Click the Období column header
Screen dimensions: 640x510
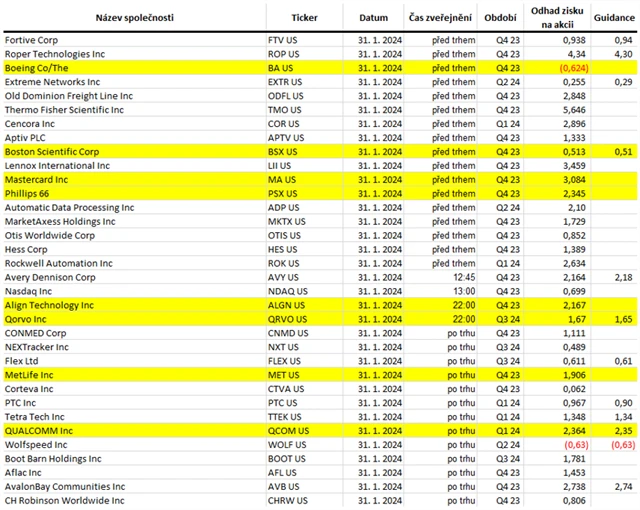[x=501, y=18]
